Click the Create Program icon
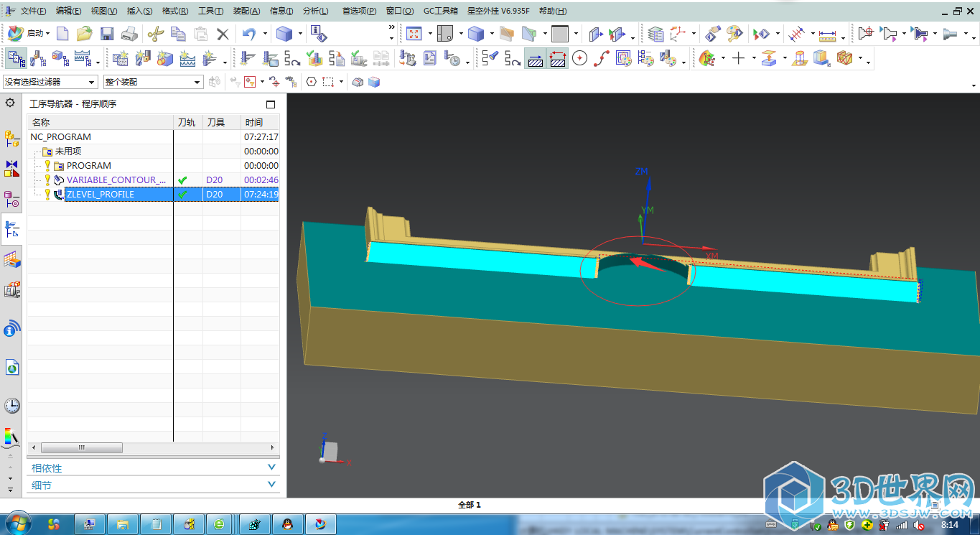This screenshot has width=980, height=535. click(121, 58)
